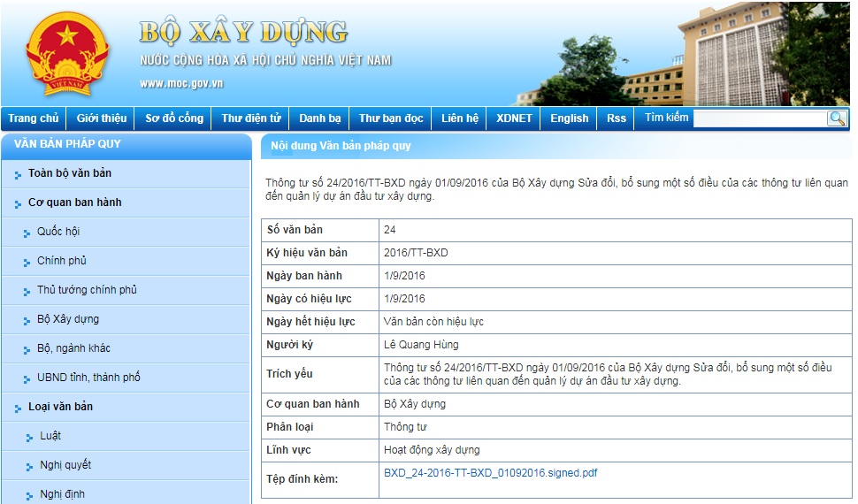This screenshot has height=504, width=858.
Task: Select Chính phủ in the sidebar
Action: point(62,261)
